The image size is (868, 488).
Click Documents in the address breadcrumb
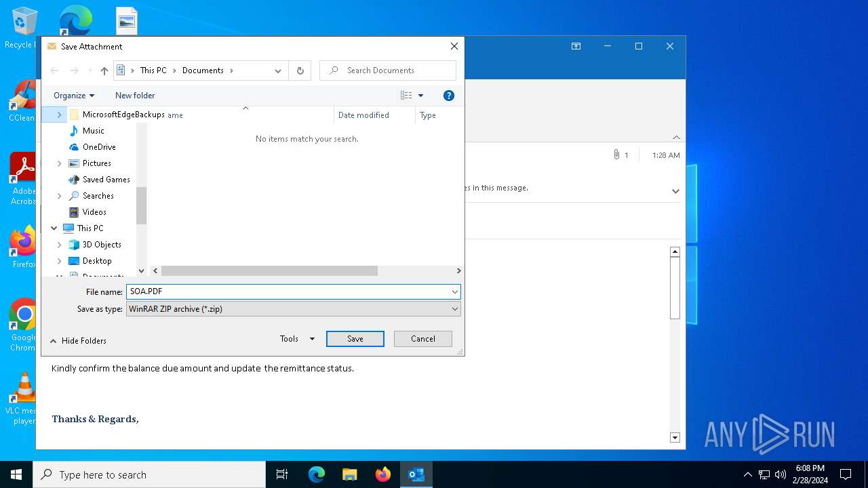[x=203, y=70]
